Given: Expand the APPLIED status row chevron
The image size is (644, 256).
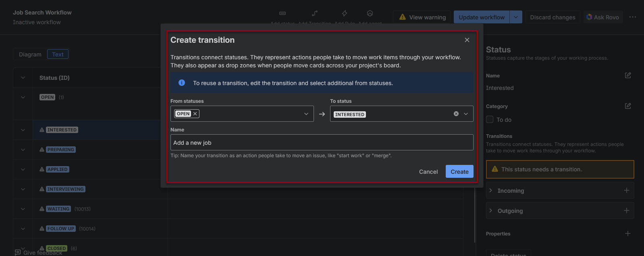Looking at the screenshot, I should pyautogui.click(x=23, y=169).
